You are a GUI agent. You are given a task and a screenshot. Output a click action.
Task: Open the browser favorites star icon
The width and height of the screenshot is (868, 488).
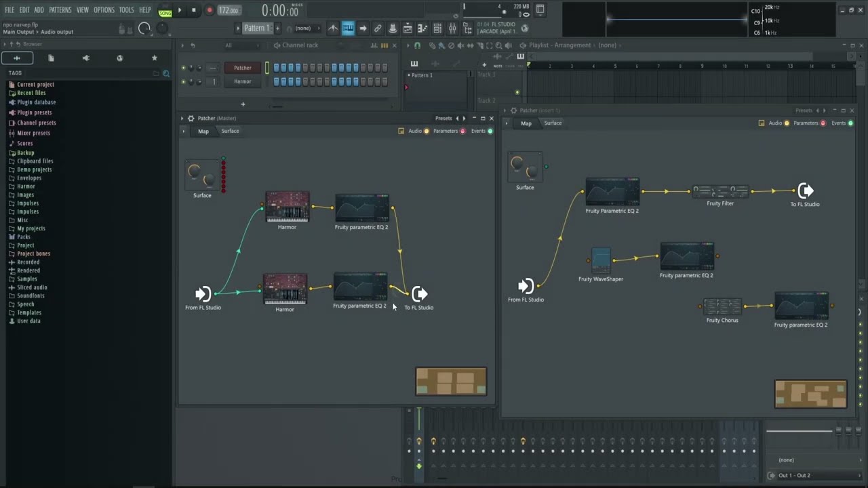coord(154,58)
